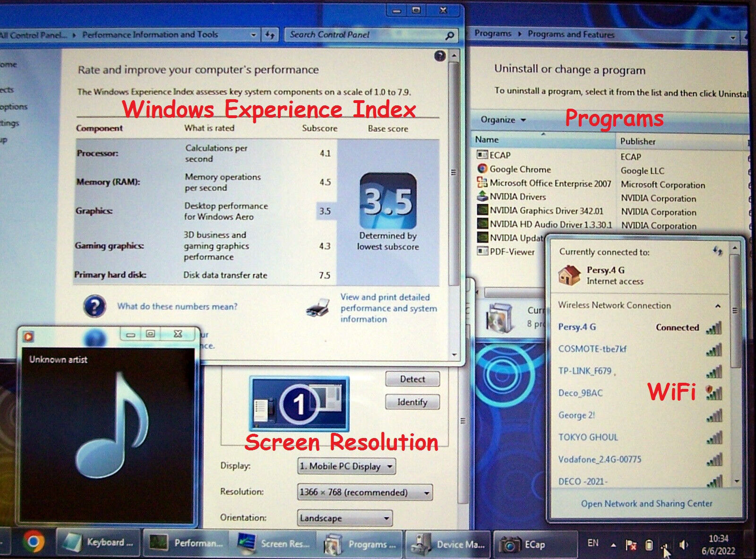Screen dimensions: 756x559
Task: Click the Performance window vertical scrollbar
Action: pyautogui.click(x=454, y=173)
